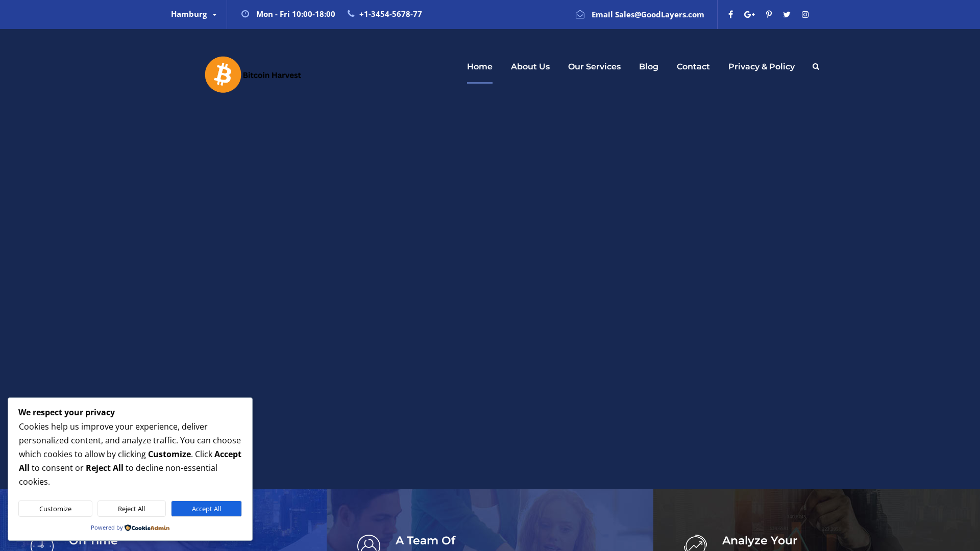Click the Bitcoin Harvest logo

click(252, 74)
